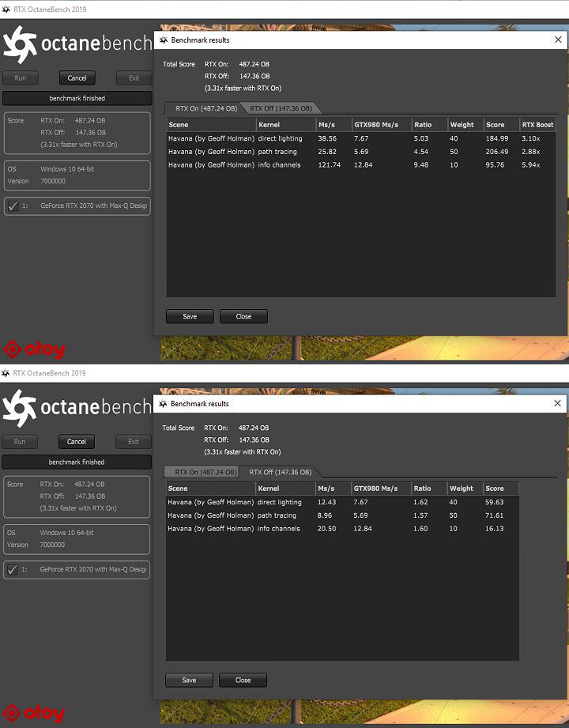The image size is (569, 728).
Task: Click Save in the RTX On results dialog
Action: point(190,316)
